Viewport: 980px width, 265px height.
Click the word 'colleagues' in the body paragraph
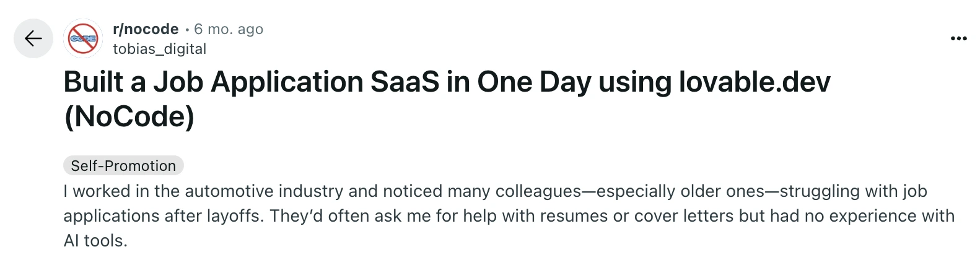(538, 191)
